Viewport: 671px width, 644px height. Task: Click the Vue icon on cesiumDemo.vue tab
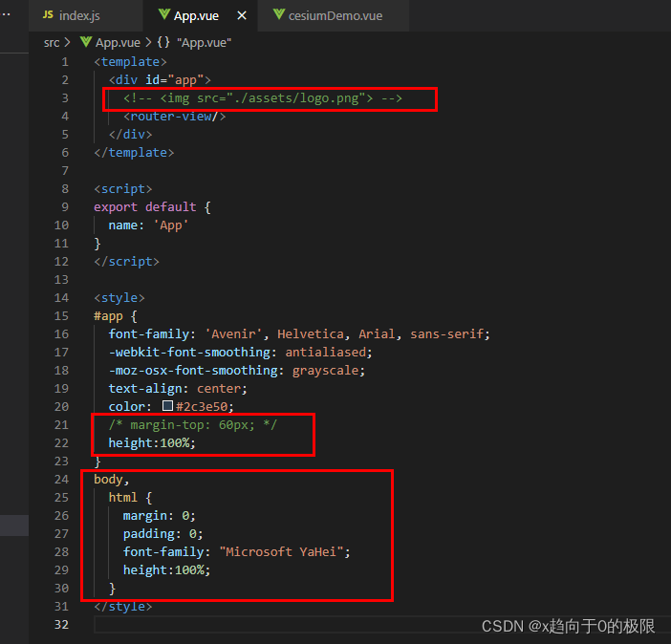[x=278, y=15]
